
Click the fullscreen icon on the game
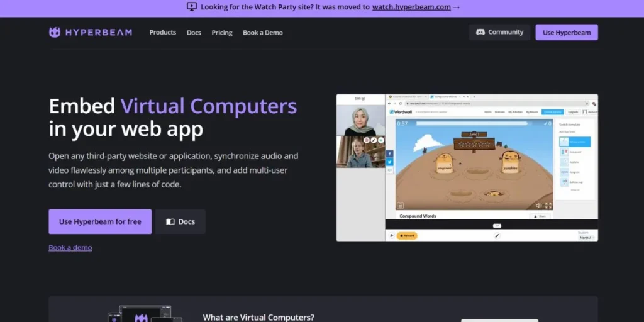(x=548, y=206)
